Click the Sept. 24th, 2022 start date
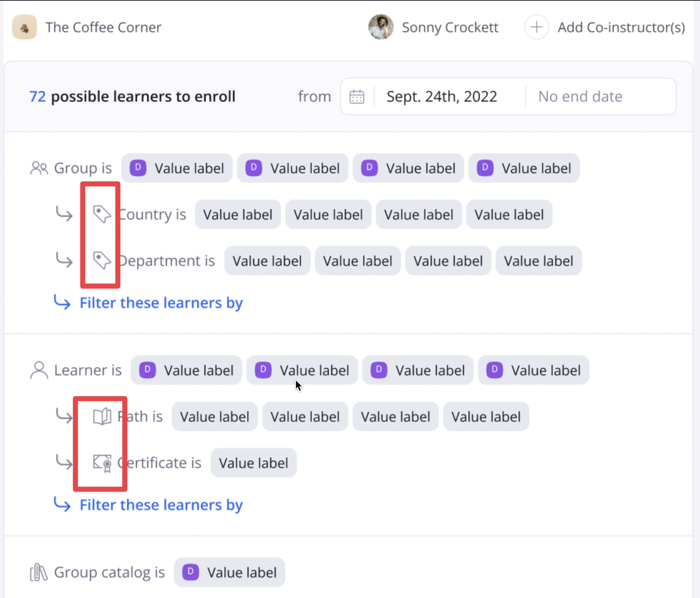The width and height of the screenshot is (700, 598). point(442,97)
